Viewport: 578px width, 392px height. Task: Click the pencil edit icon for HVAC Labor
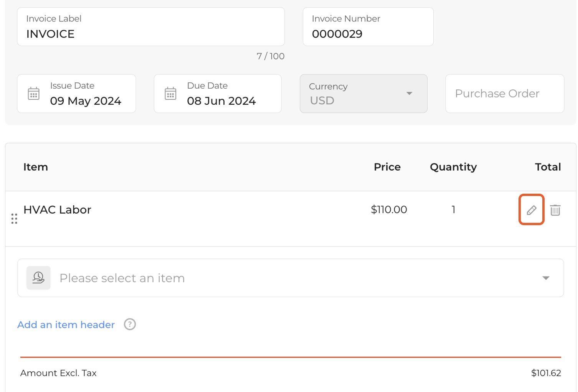531,210
